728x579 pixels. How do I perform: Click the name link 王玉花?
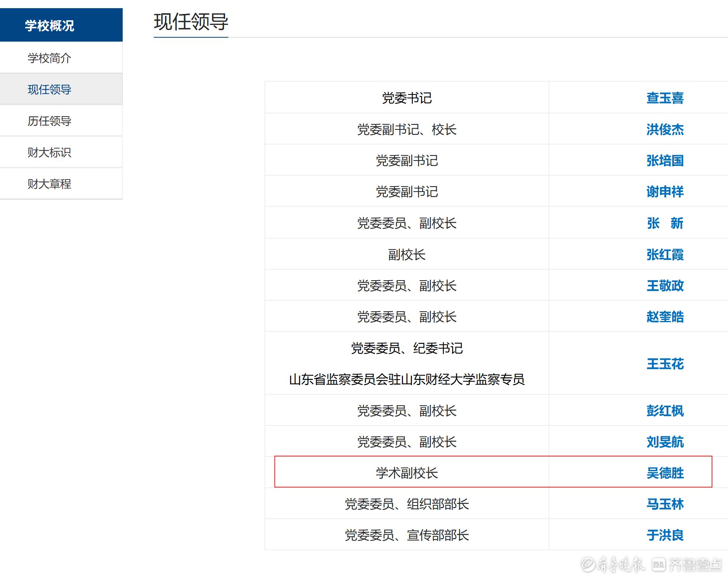(x=665, y=364)
